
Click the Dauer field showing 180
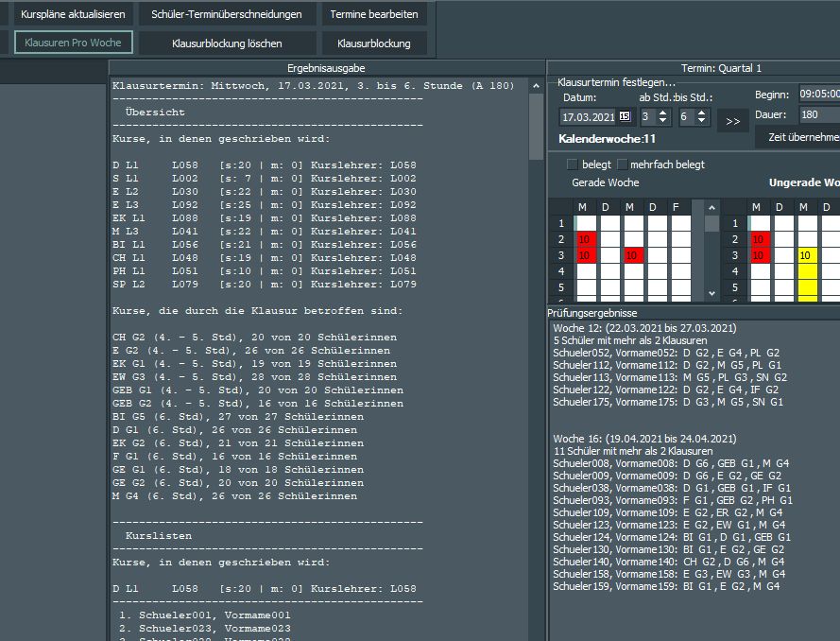click(819, 114)
